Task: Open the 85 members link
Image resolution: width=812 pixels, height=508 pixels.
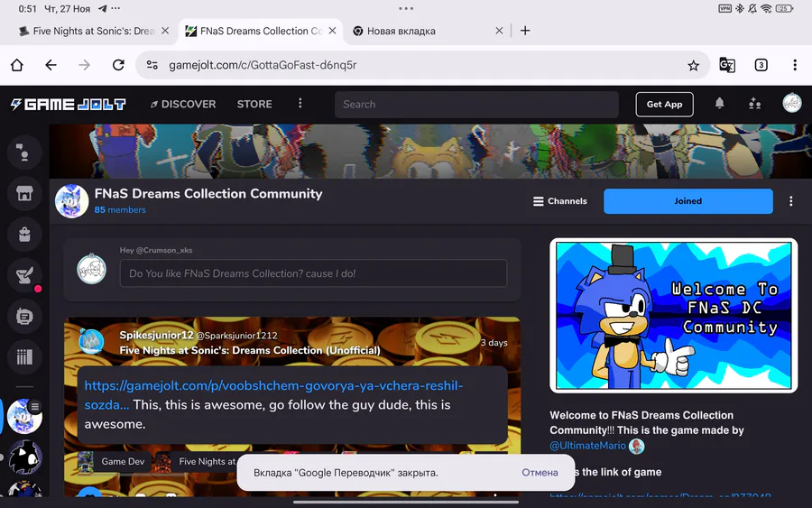Action: tap(120, 209)
